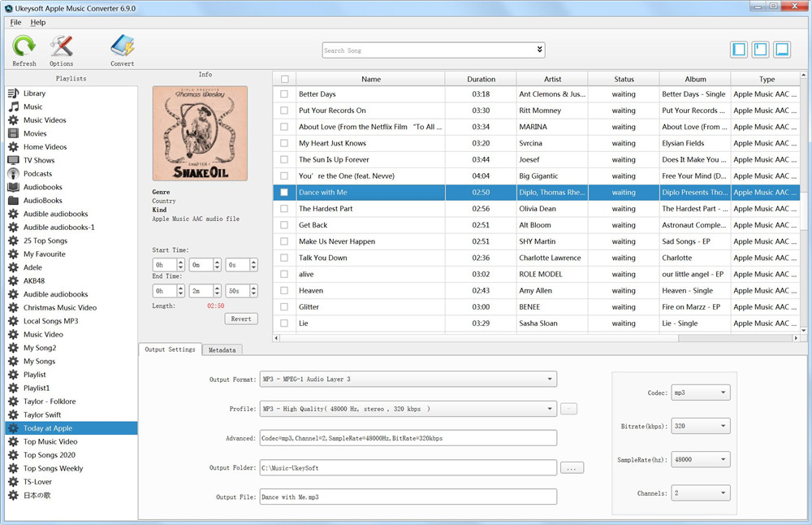
Task: Click the Output Folder browse button
Action: pyautogui.click(x=572, y=467)
